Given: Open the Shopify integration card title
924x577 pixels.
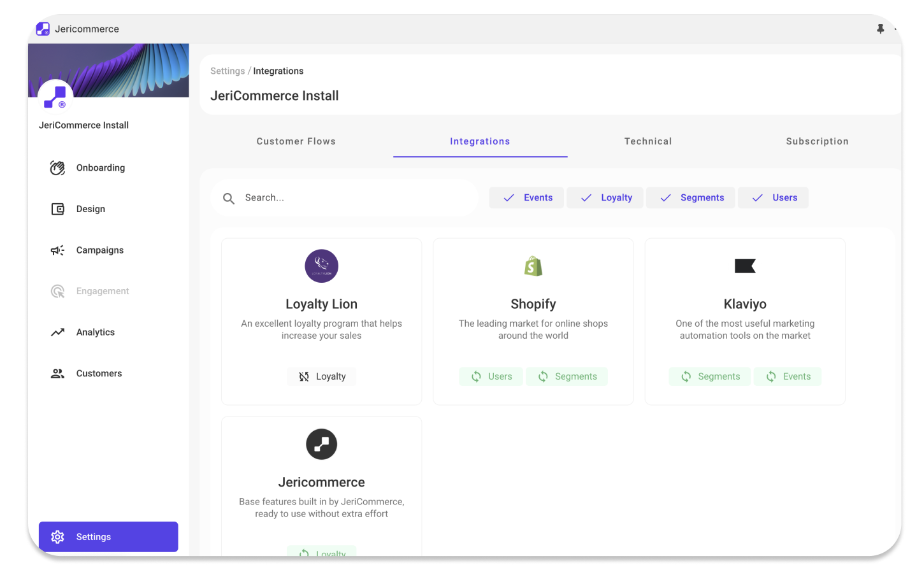Looking at the screenshot, I should click(x=533, y=304).
